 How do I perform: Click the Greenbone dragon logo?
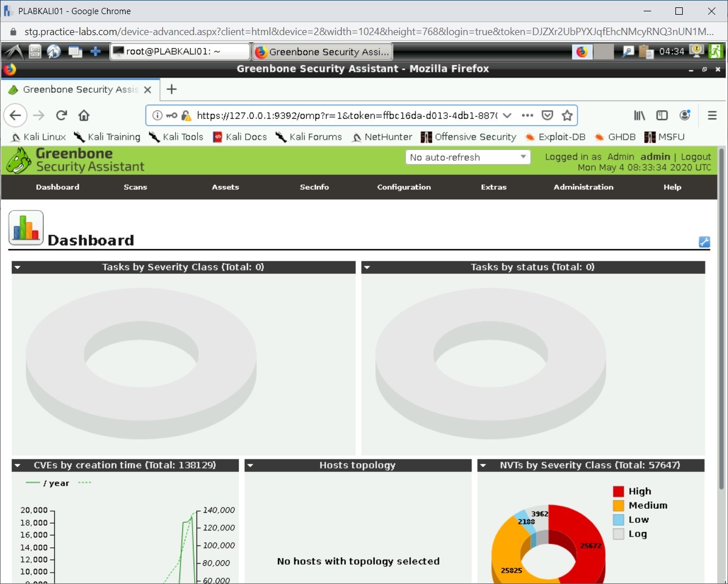point(19,160)
